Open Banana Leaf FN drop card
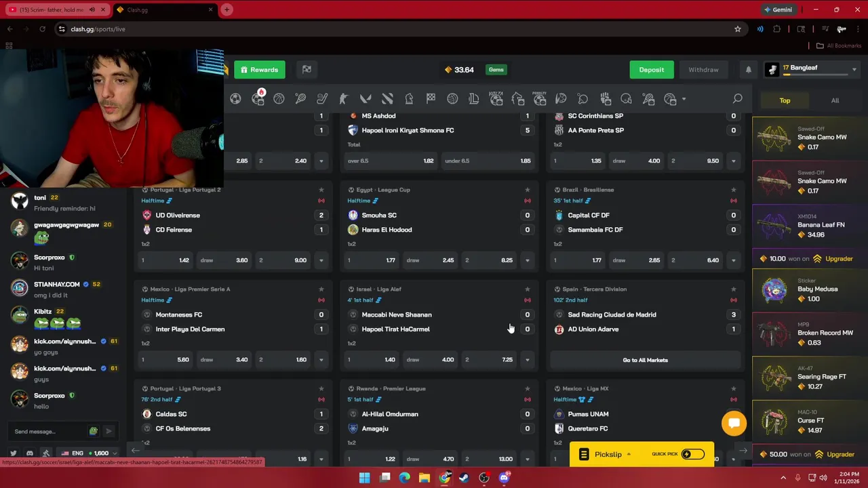This screenshot has height=488, width=868. pos(810,226)
